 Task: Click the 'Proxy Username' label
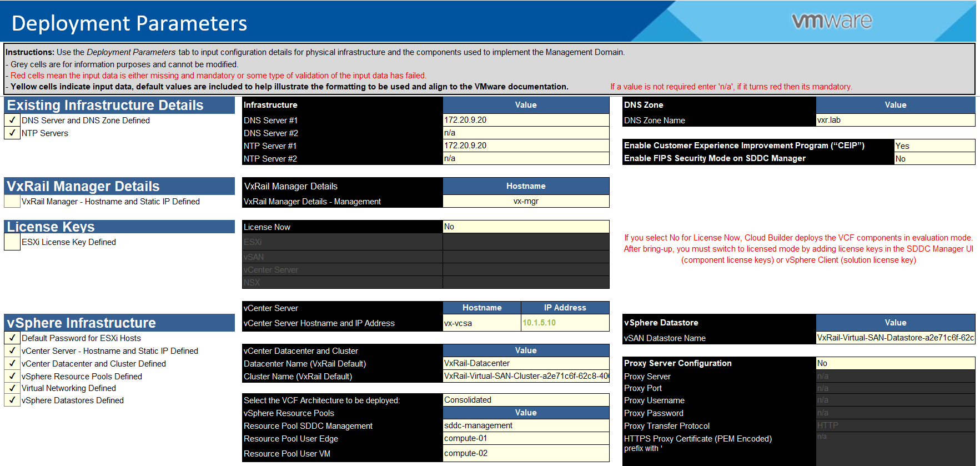(654, 400)
